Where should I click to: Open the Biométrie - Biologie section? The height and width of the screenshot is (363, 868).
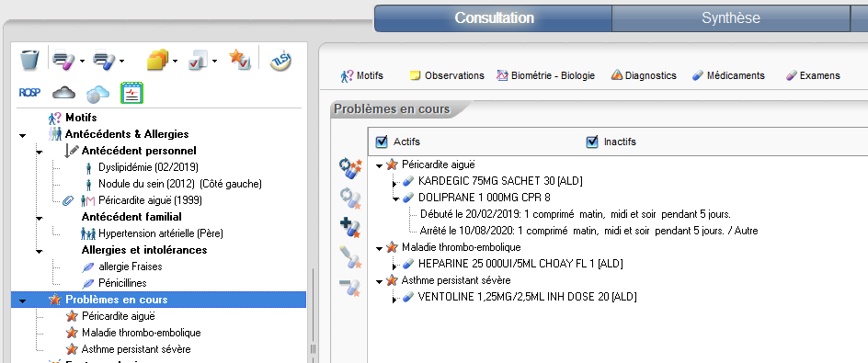pos(545,75)
